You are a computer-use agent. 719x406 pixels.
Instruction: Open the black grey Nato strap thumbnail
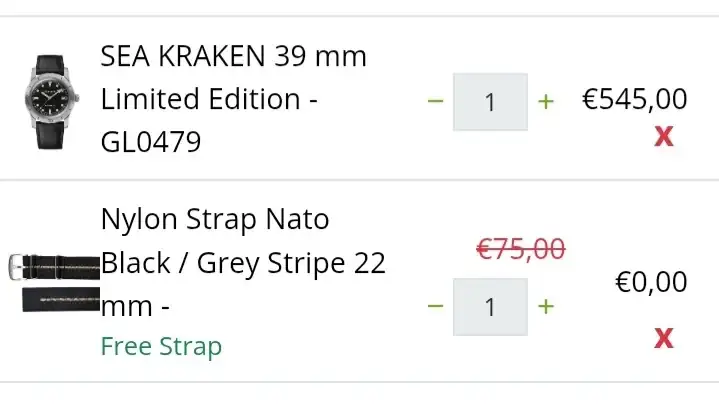point(55,283)
